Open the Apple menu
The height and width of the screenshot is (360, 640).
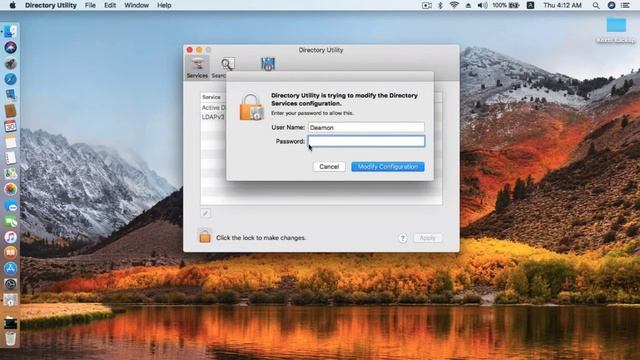12,5
